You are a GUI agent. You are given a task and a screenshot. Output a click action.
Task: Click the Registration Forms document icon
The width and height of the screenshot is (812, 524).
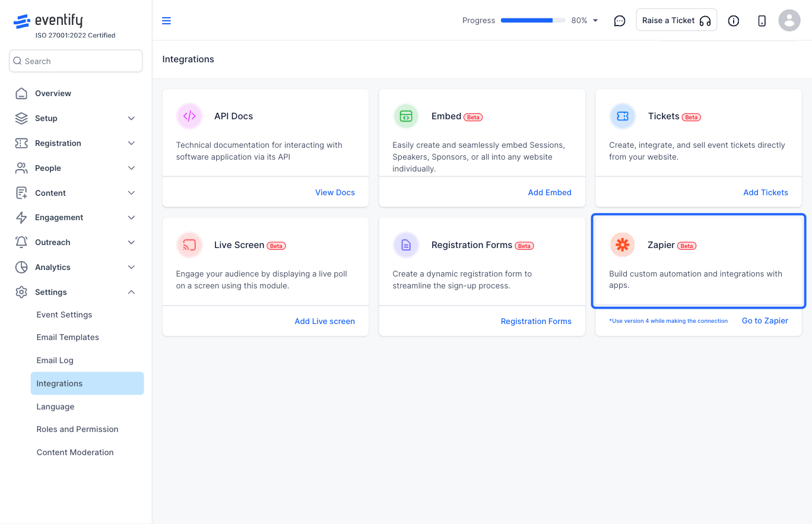click(x=406, y=245)
